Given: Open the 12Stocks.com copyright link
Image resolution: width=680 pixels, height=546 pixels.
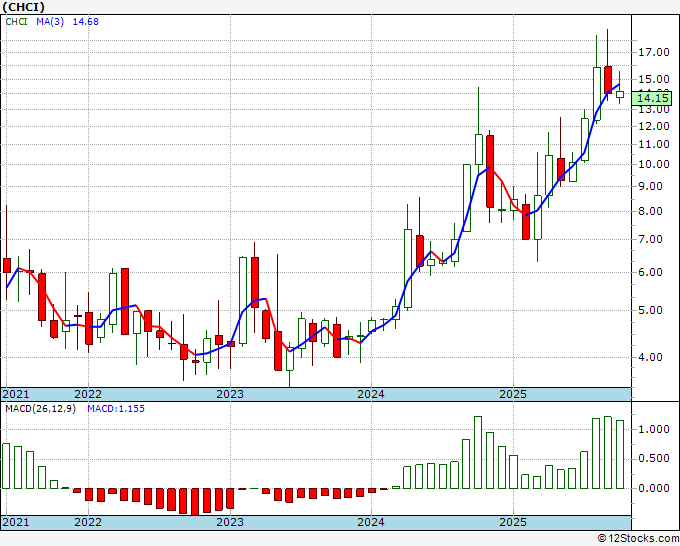Looking at the screenshot, I should (638, 539).
